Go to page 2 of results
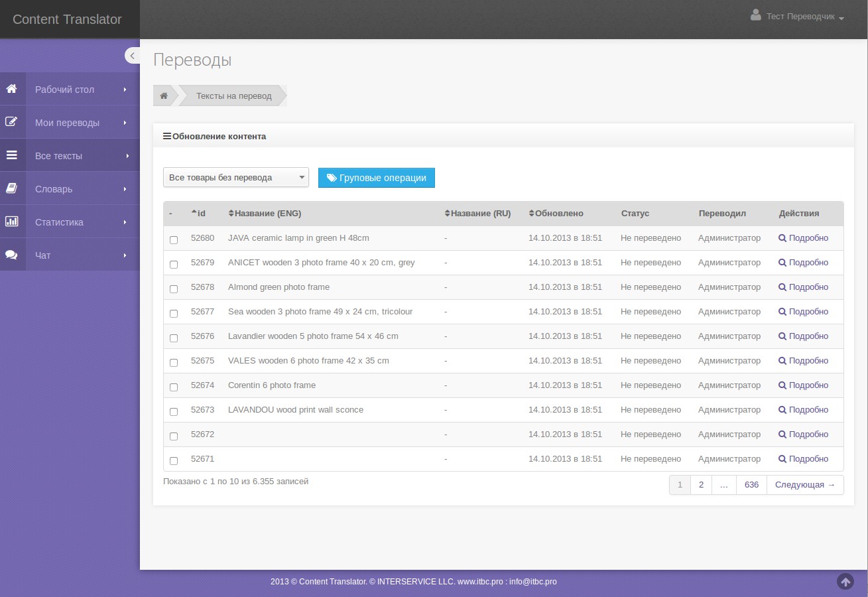The width and height of the screenshot is (868, 597). click(701, 485)
